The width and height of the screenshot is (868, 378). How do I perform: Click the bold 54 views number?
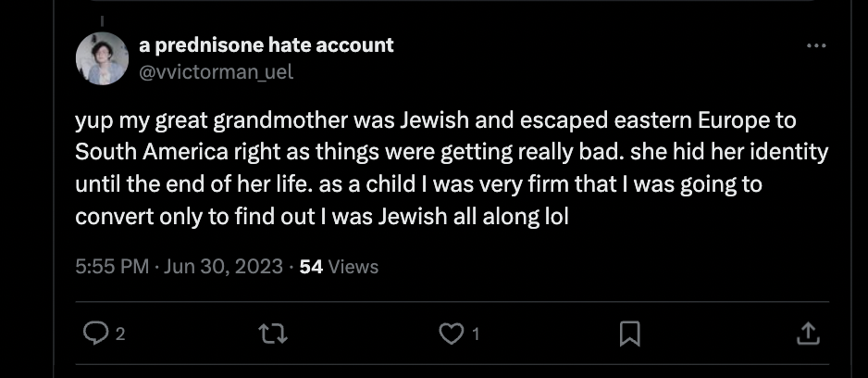(x=311, y=267)
